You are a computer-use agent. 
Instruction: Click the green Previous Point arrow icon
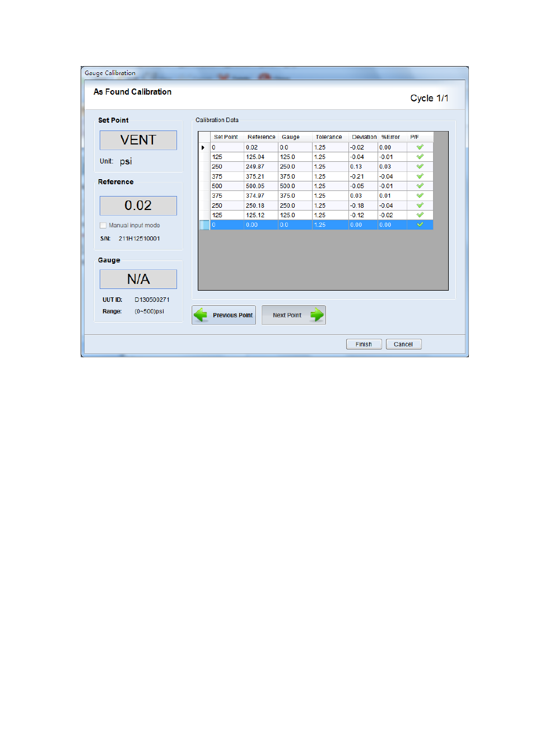201,315
